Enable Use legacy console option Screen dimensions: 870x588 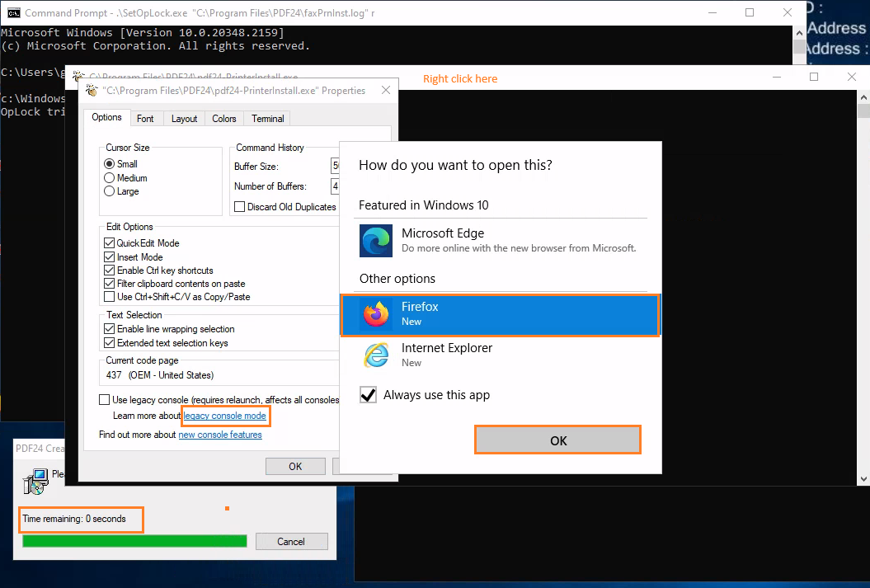[104, 399]
